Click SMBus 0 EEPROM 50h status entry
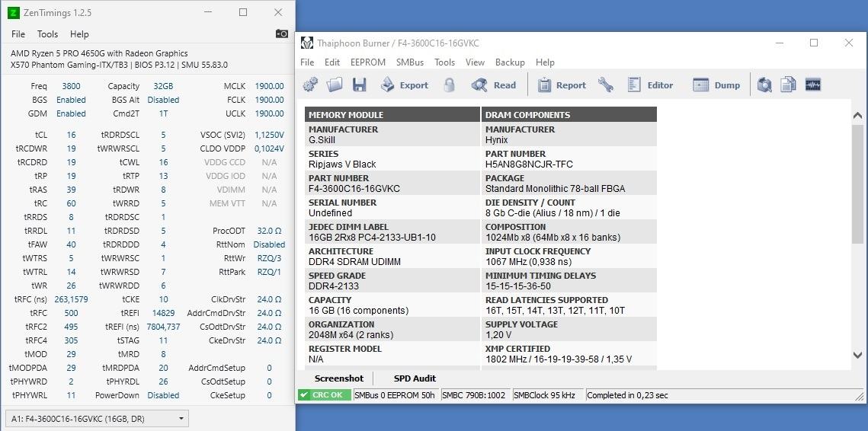 [x=396, y=395]
